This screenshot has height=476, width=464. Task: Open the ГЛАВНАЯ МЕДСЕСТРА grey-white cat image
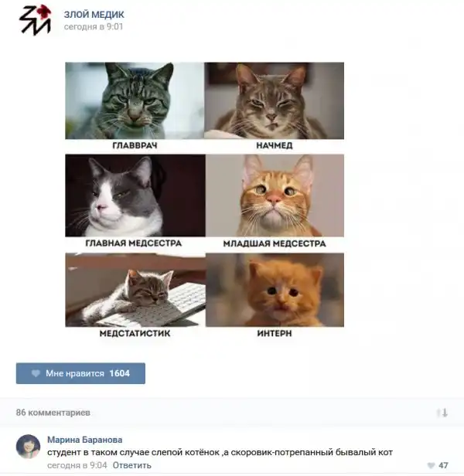[135, 195]
